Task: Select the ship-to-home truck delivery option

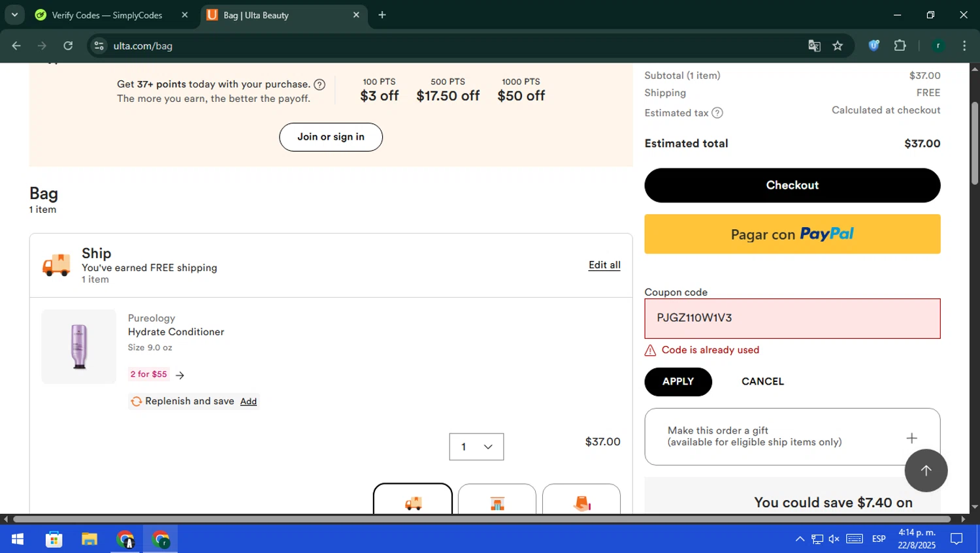Action: pos(412,499)
